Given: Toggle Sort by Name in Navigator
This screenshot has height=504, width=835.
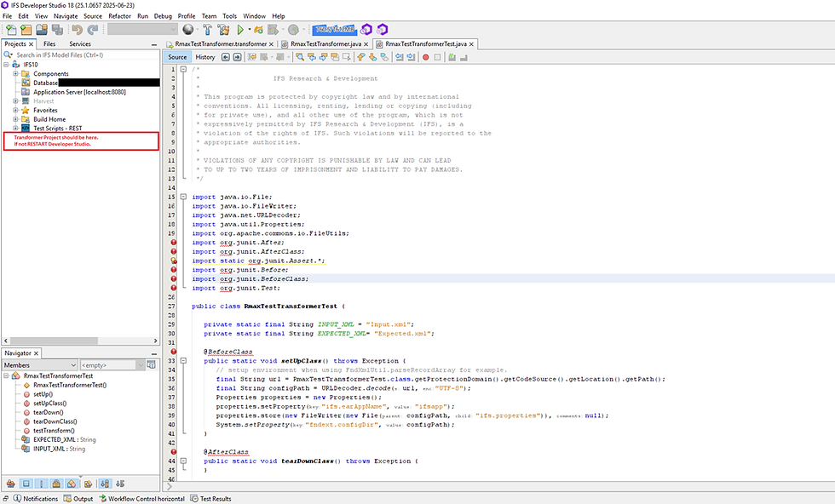Looking at the screenshot, I should click(105, 484).
